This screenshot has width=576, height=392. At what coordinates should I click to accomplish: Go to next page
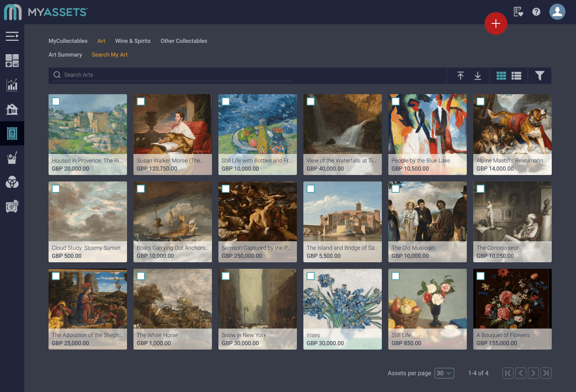point(534,373)
